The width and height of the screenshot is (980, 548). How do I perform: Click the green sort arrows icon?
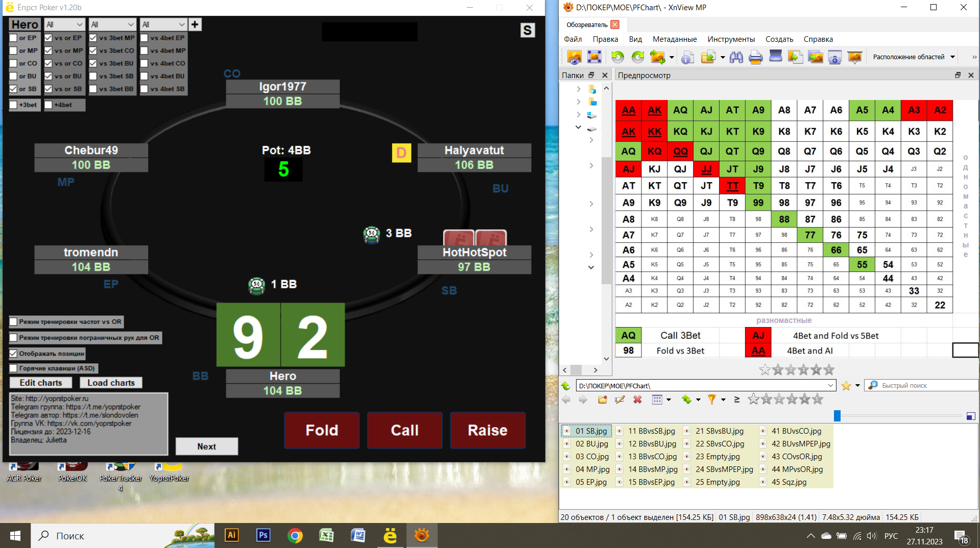pos(686,400)
